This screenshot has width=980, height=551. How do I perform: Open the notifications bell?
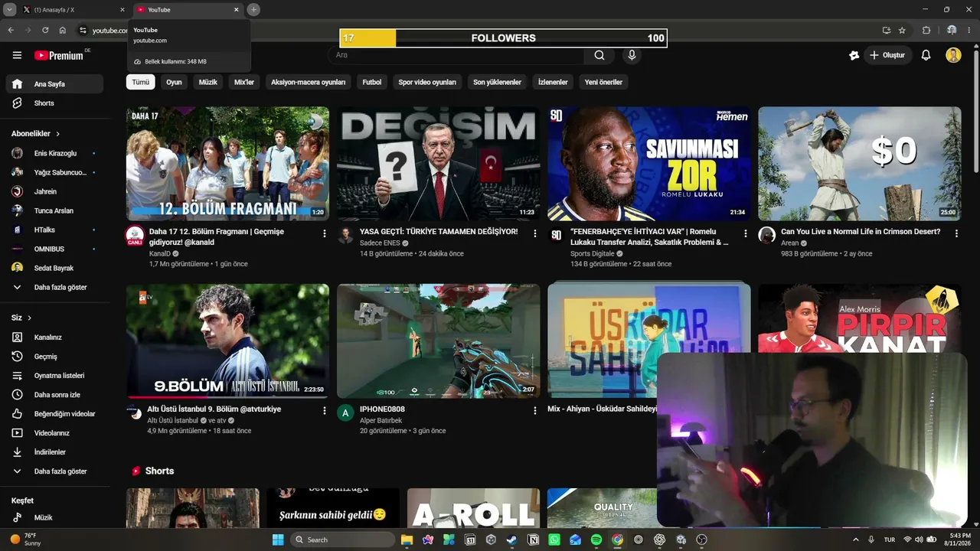click(926, 55)
